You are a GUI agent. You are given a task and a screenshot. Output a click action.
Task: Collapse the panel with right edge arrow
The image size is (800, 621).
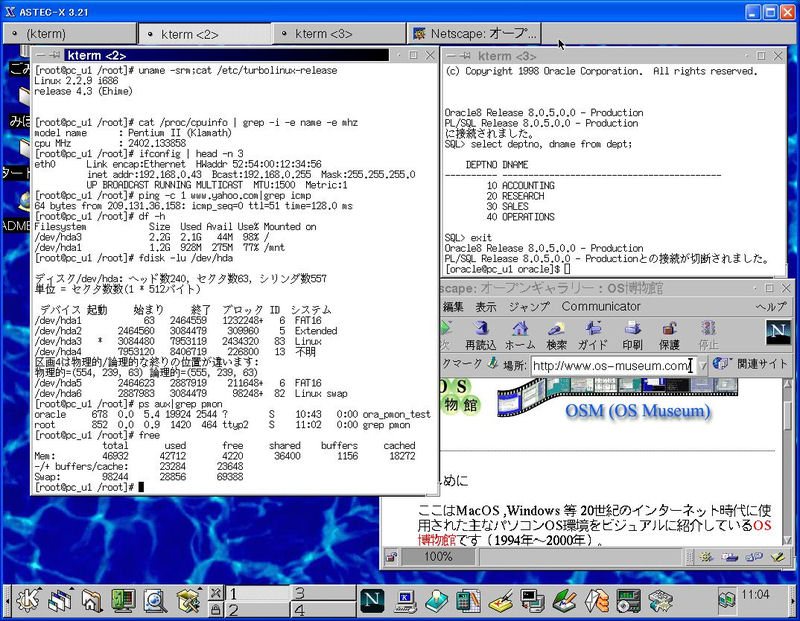click(x=793, y=602)
